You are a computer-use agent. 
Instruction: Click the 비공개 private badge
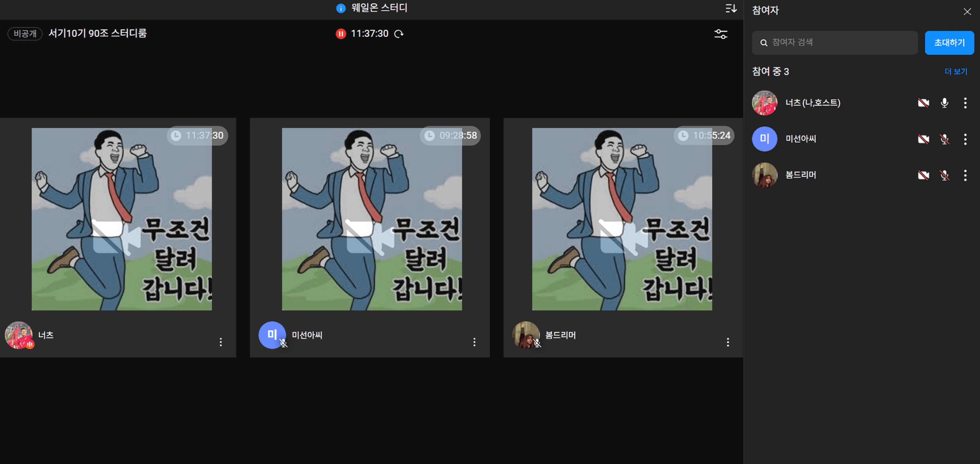pos(25,33)
